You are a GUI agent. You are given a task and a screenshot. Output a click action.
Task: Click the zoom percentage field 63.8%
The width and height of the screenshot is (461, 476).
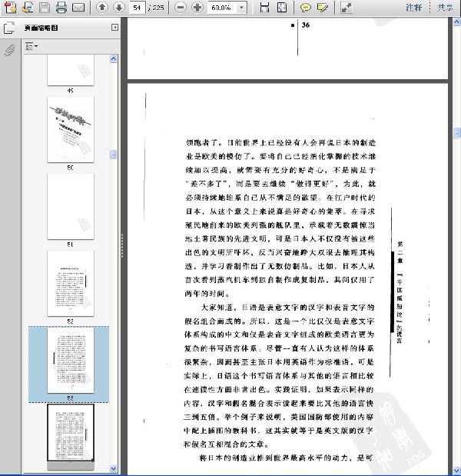[222, 8]
